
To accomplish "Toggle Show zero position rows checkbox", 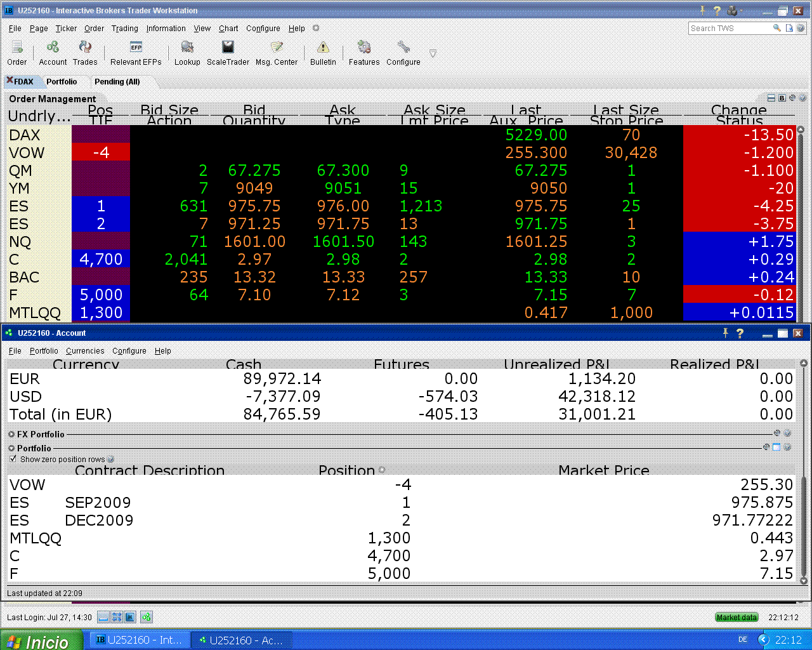I will click(x=13, y=459).
